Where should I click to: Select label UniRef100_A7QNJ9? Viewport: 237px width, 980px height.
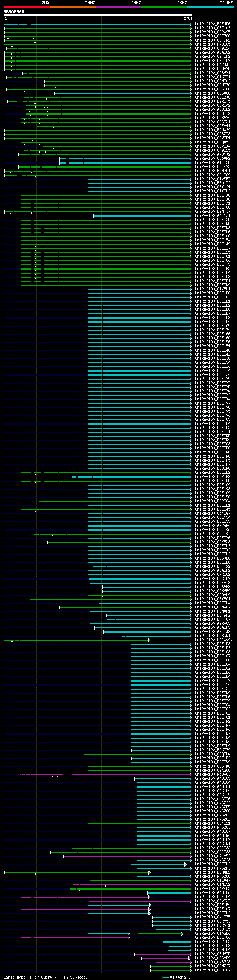pos(213,155)
